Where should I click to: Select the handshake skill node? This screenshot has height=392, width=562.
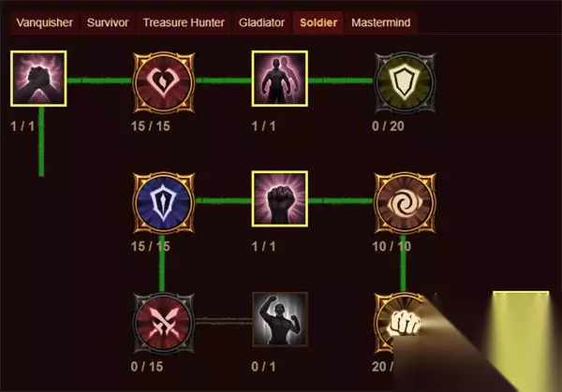click(38, 79)
